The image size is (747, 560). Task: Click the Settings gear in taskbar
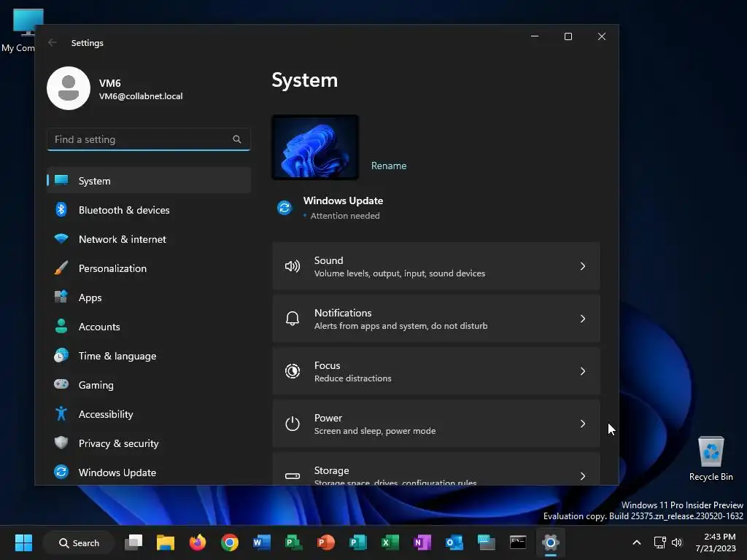tap(550, 542)
